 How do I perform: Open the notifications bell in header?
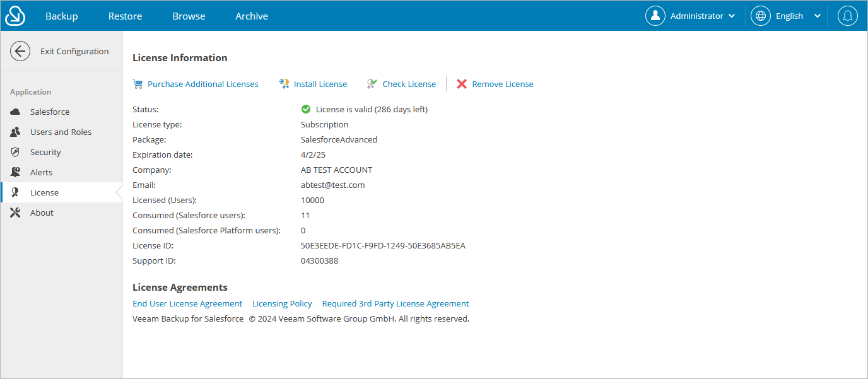coord(848,16)
